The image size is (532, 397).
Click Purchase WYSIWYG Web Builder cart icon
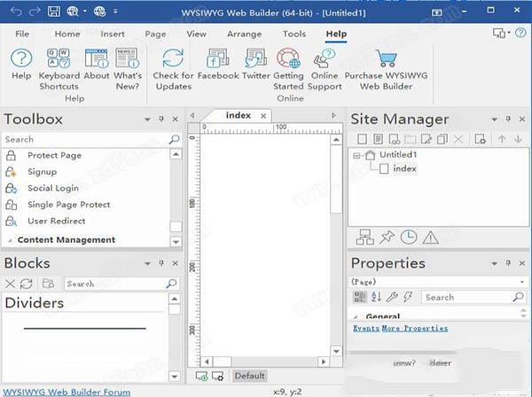[387, 59]
